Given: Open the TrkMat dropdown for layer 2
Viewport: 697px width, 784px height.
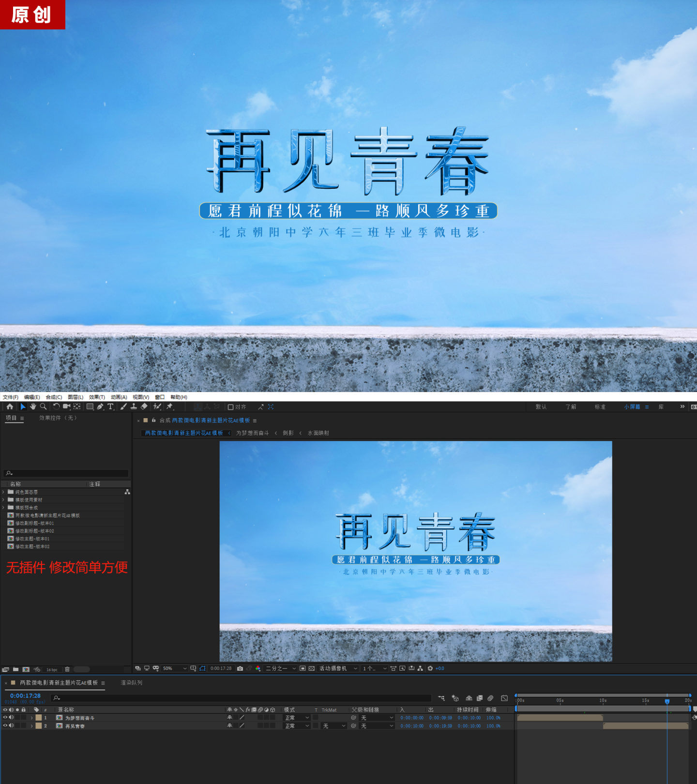Looking at the screenshot, I should point(334,726).
